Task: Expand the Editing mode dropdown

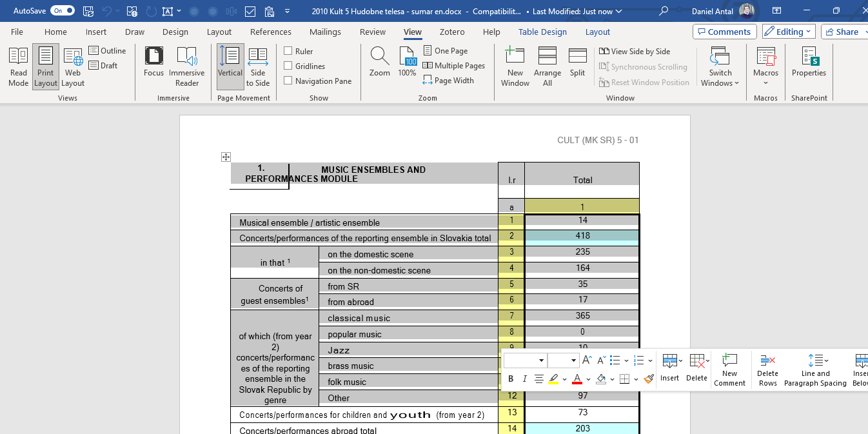Action: pyautogui.click(x=789, y=32)
